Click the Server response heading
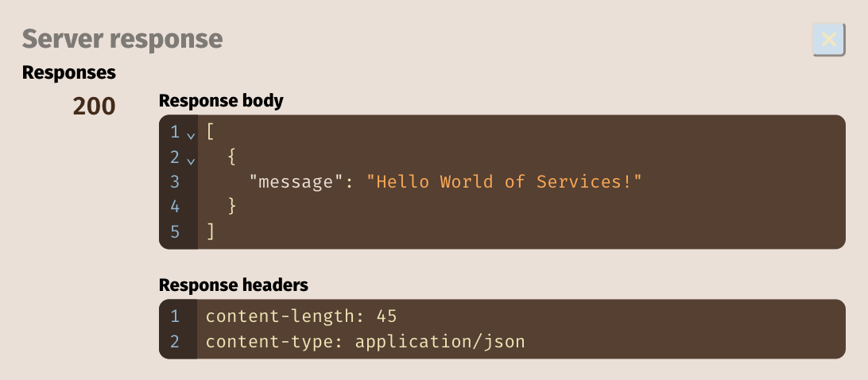 122,38
